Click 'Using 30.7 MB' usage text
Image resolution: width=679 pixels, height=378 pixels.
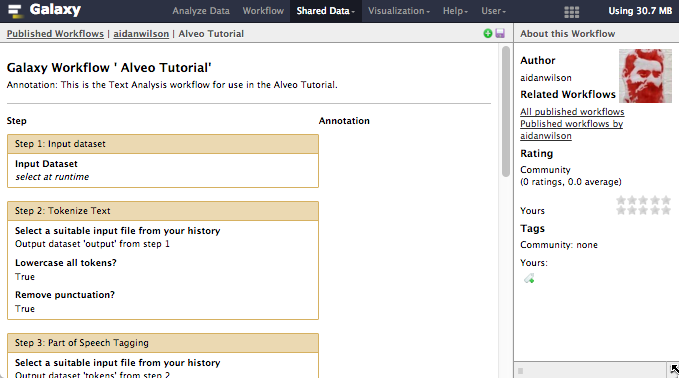tap(640, 11)
